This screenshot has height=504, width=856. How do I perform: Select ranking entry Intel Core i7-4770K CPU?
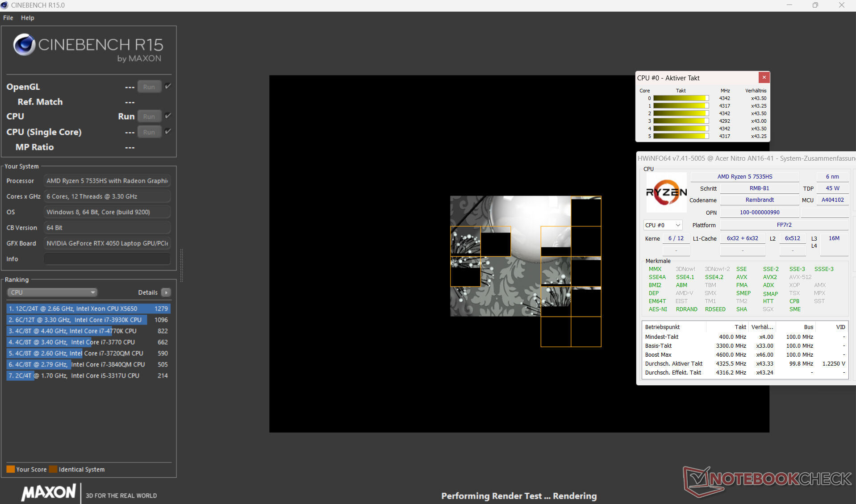click(x=88, y=331)
